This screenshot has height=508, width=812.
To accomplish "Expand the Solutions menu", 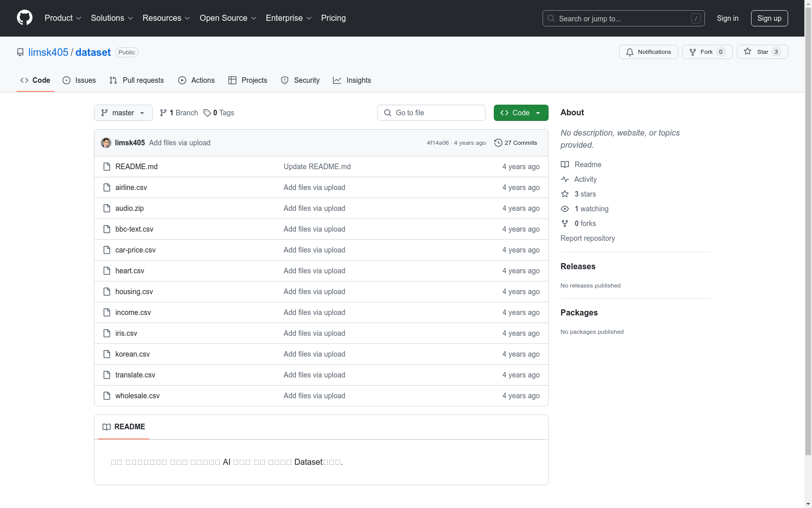I will pos(112,18).
